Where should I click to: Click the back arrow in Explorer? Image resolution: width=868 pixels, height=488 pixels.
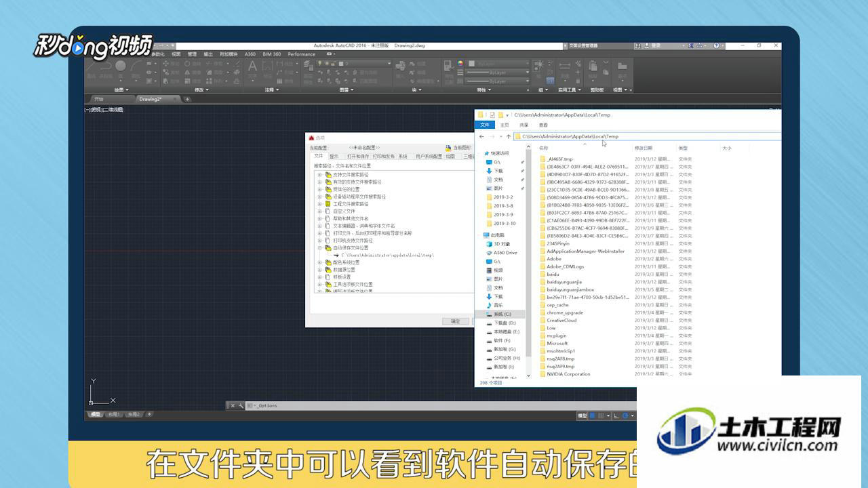click(481, 136)
